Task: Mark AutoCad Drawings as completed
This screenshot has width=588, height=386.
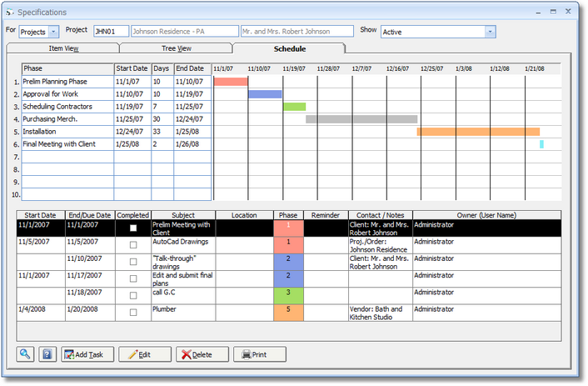Action: [x=133, y=245]
